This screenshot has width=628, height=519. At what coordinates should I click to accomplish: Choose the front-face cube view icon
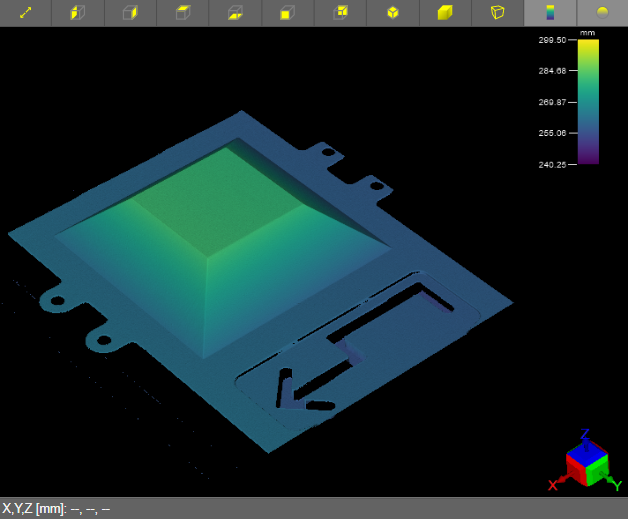287,13
